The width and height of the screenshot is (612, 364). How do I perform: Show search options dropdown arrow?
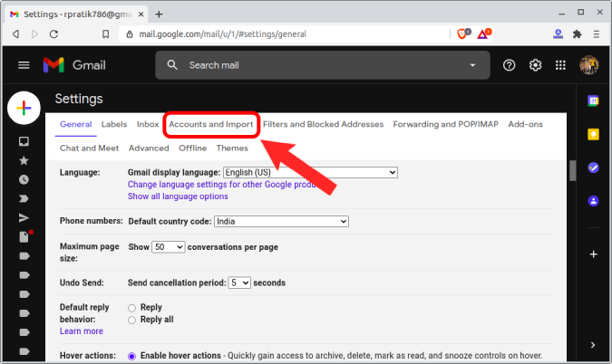[472, 65]
